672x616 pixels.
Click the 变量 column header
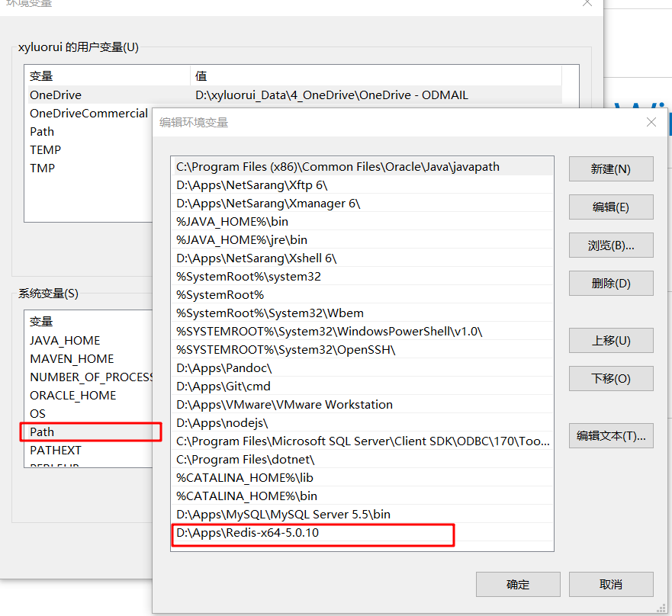pyautogui.click(x=42, y=75)
